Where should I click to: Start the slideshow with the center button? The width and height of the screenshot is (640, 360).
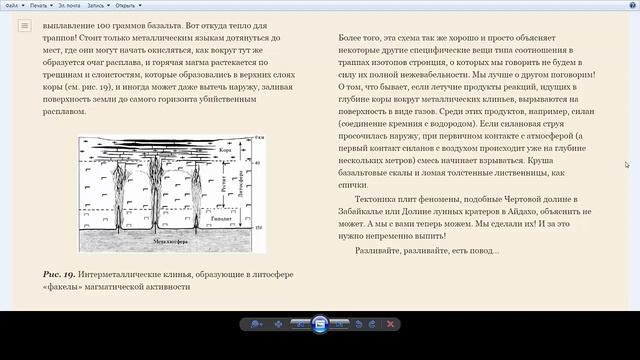click(x=320, y=324)
